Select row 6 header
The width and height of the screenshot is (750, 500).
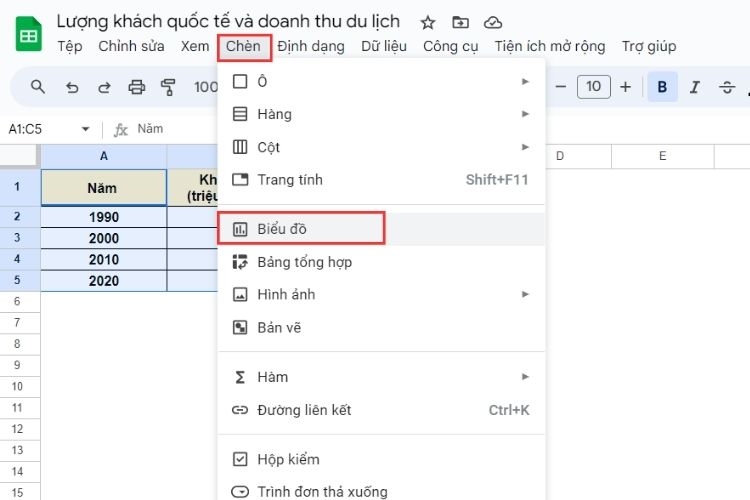[x=18, y=301]
